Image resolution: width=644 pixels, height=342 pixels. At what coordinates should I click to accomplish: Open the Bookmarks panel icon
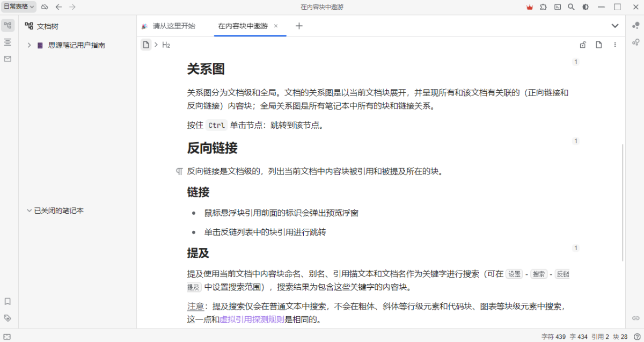(8, 301)
